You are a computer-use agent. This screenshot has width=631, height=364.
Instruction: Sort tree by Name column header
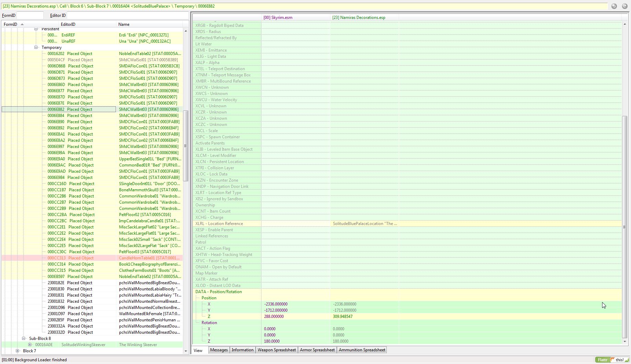click(150, 24)
